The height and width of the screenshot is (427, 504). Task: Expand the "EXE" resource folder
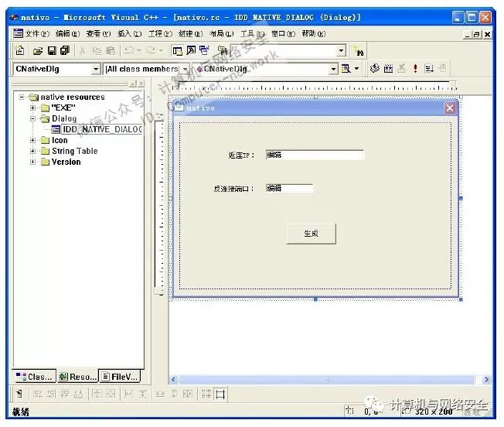coord(32,108)
